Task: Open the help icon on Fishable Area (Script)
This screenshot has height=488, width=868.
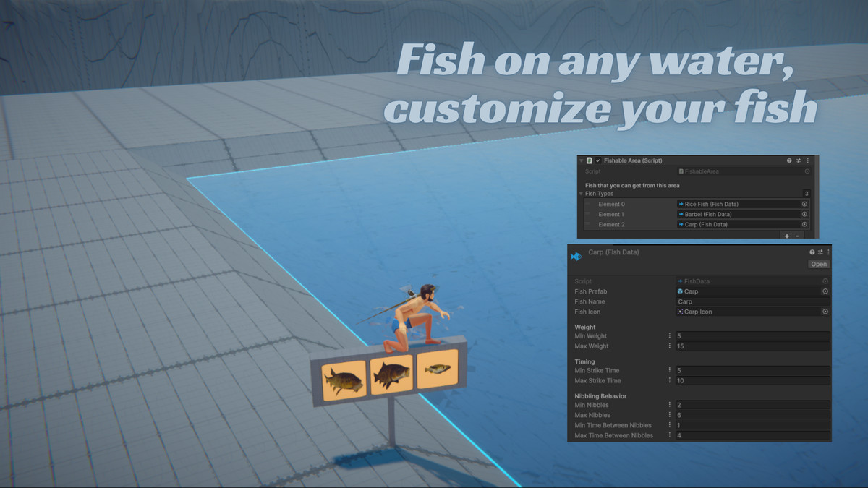Action: [789, 160]
